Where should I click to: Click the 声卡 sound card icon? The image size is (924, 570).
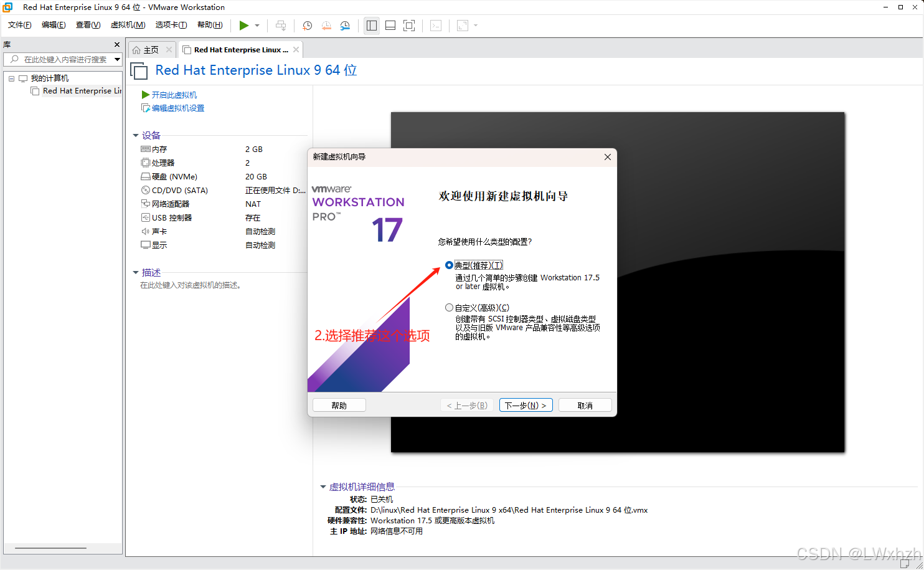(x=146, y=231)
